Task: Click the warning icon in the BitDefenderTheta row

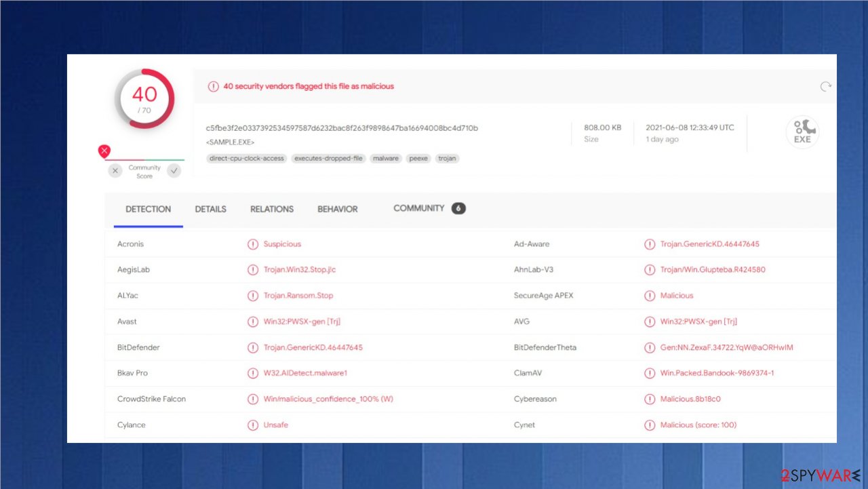Action: [650, 347]
